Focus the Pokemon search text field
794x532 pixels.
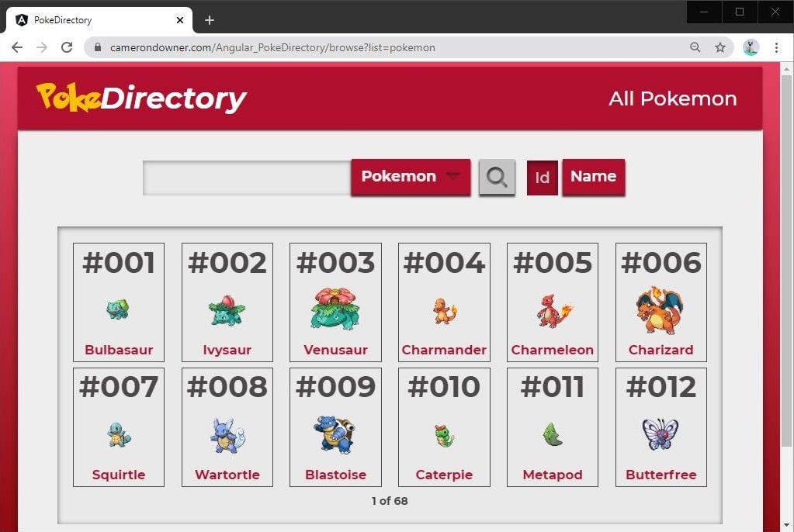(x=247, y=178)
